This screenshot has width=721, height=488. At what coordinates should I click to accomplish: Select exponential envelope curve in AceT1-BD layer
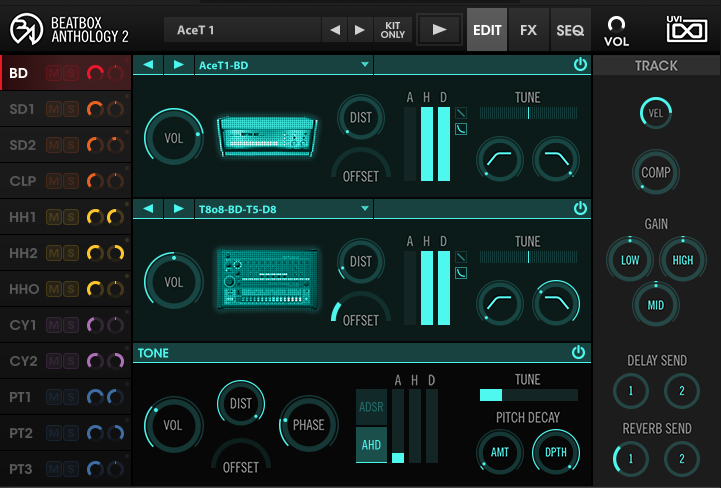pos(461,129)
